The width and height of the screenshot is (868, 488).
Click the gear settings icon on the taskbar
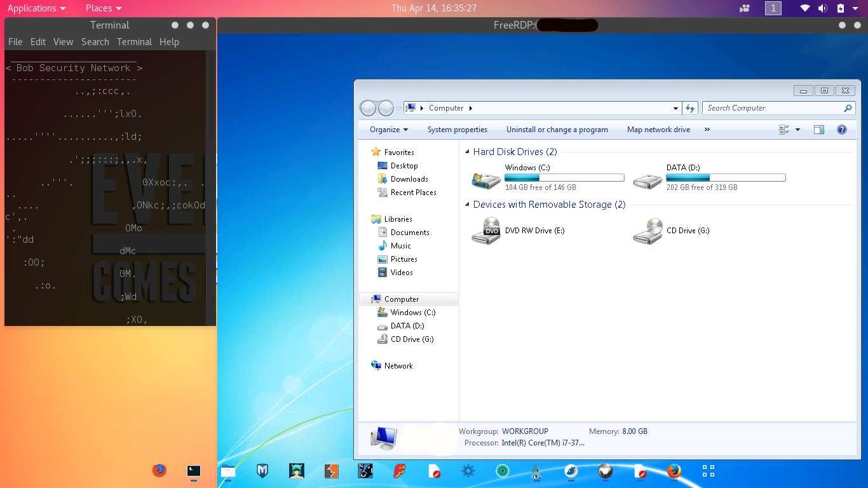(468, 471)
